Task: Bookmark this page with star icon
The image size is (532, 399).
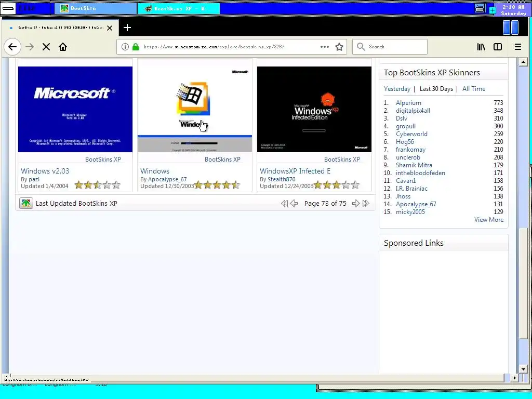Action: pyautogui.click(x=339, y=47)
